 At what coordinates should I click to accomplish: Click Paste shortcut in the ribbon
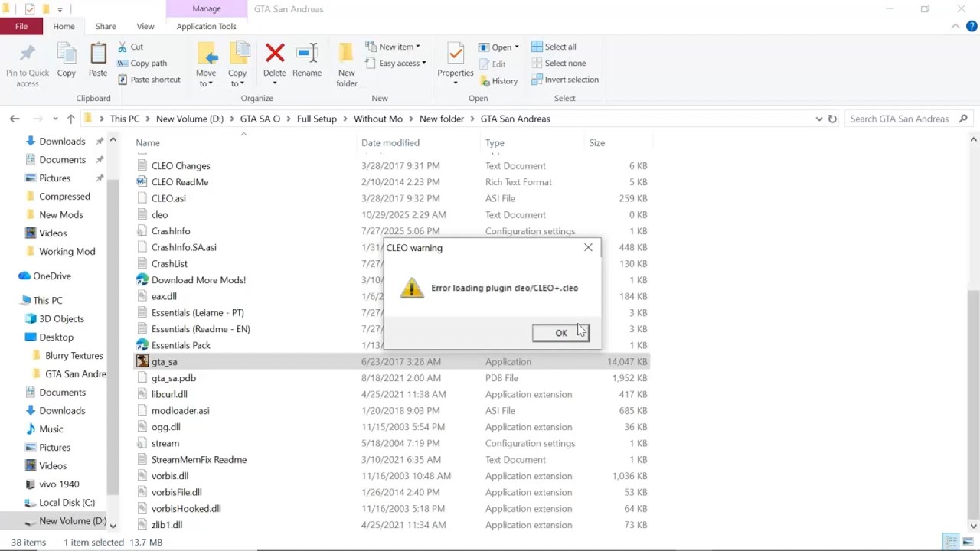coord(149,80)
